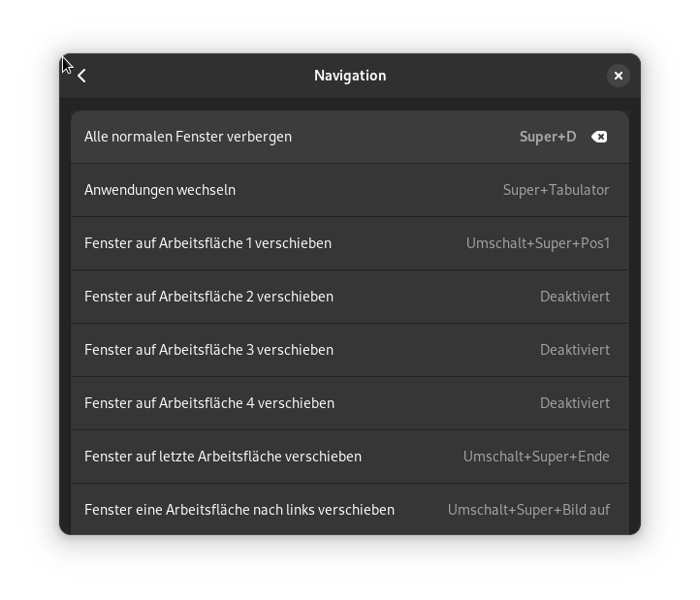The width and height of the screenshot is (700, 600).
Task: Close the Navigation dialog
Action: click(619, 76)
